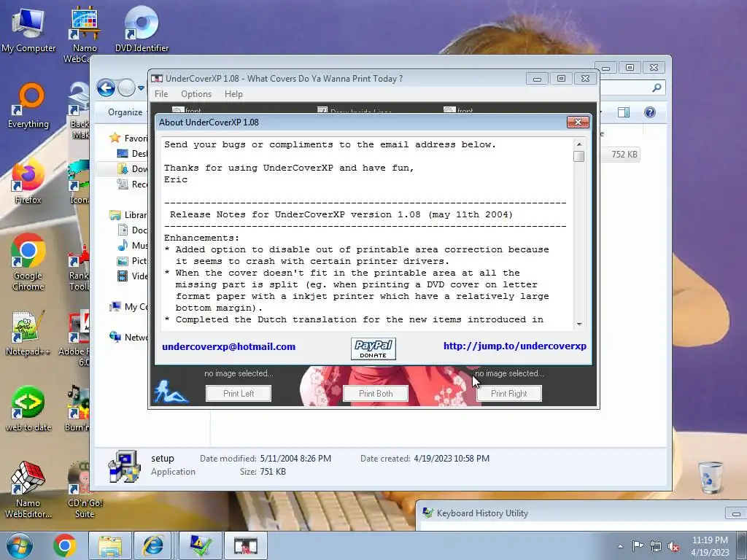Viewport: 747px width, 560px height.
Task: Switch to UnderCoverXP taskbar button
Action: 246,545
